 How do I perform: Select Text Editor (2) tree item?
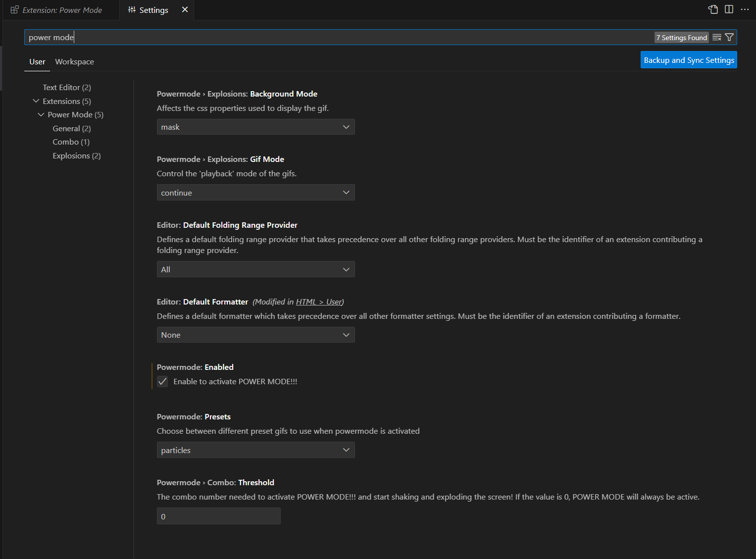click(x=67, y=88)
